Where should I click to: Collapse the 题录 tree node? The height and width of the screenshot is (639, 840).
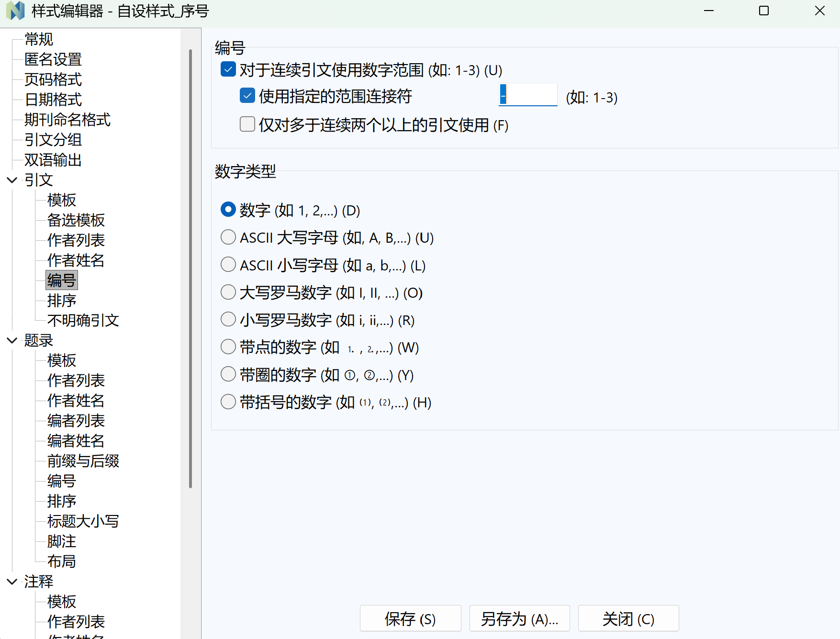point(12,340)
